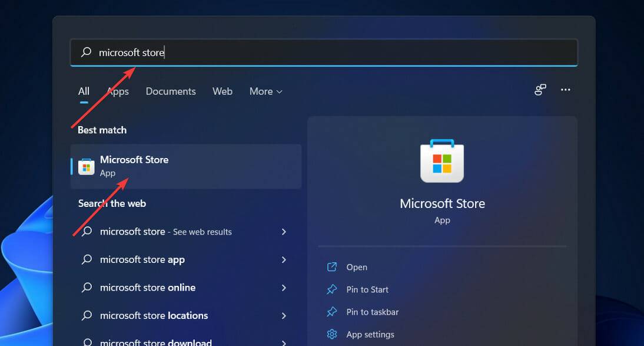644x346 pixels.
Task: Click the pin icon beside Pin to Start
Action: [x=332, y=289]
